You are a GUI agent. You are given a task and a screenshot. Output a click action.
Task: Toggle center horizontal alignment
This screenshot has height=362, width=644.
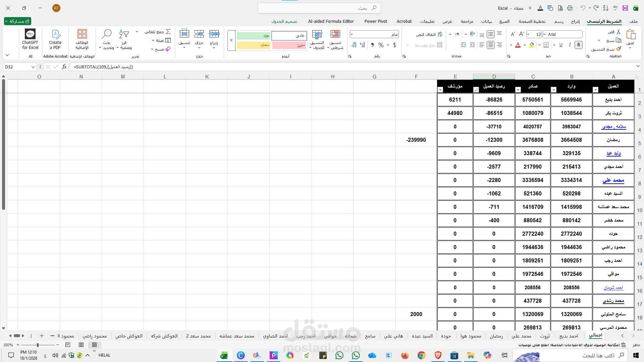point(490,45)
